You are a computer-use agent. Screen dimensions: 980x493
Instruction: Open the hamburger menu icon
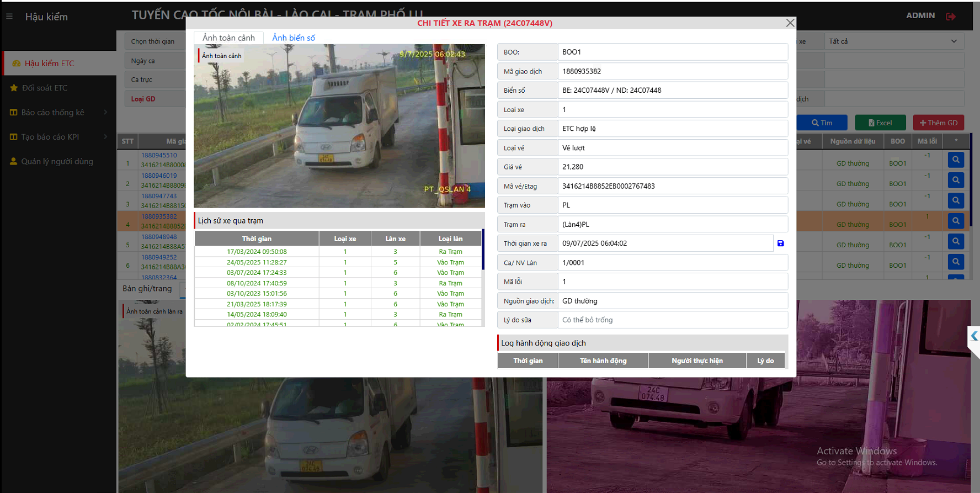[9, 17]
